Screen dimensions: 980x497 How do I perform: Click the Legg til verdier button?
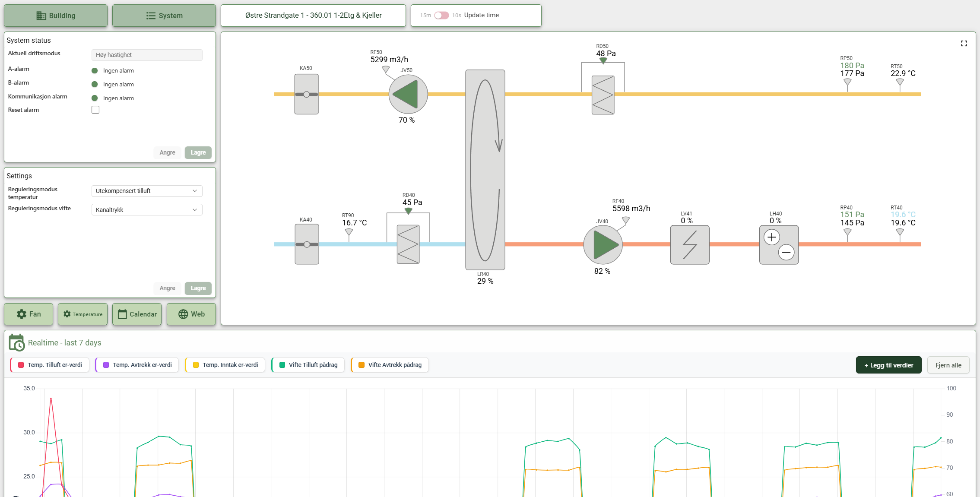pos(889,365)
